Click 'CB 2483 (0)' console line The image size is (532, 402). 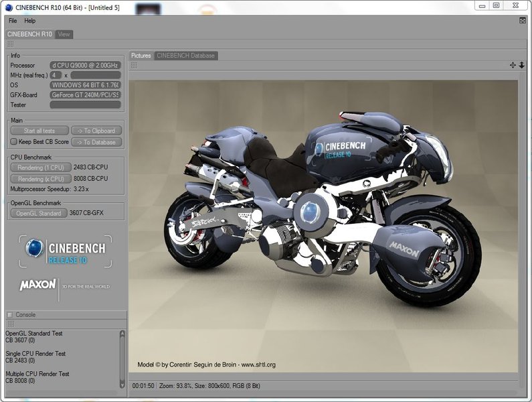(20, 360)
